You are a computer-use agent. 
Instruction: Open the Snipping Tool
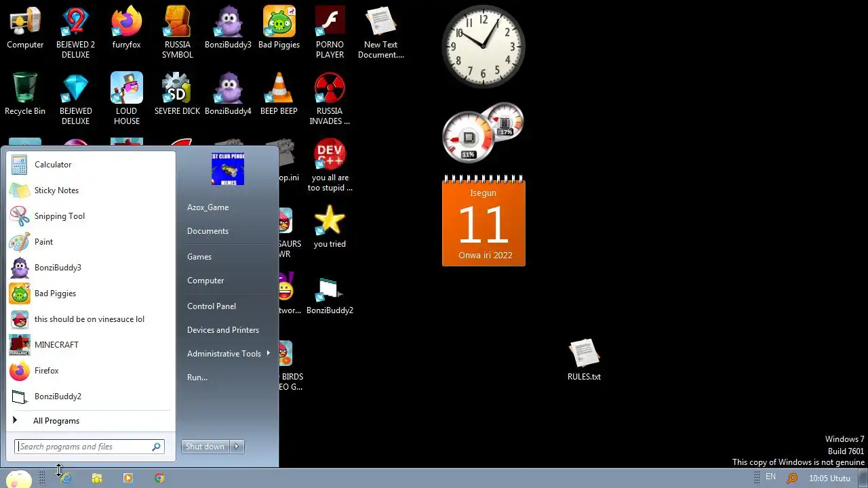(x=90, y=216)
